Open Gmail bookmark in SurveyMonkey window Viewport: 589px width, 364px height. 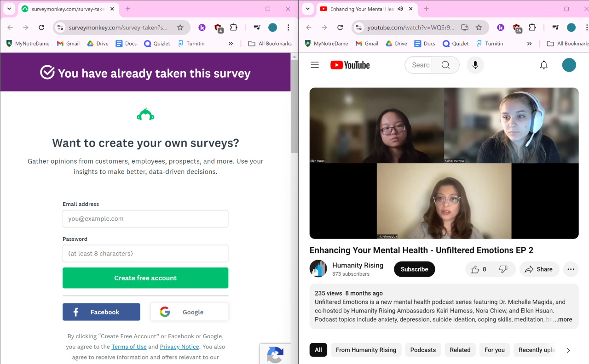68,44
